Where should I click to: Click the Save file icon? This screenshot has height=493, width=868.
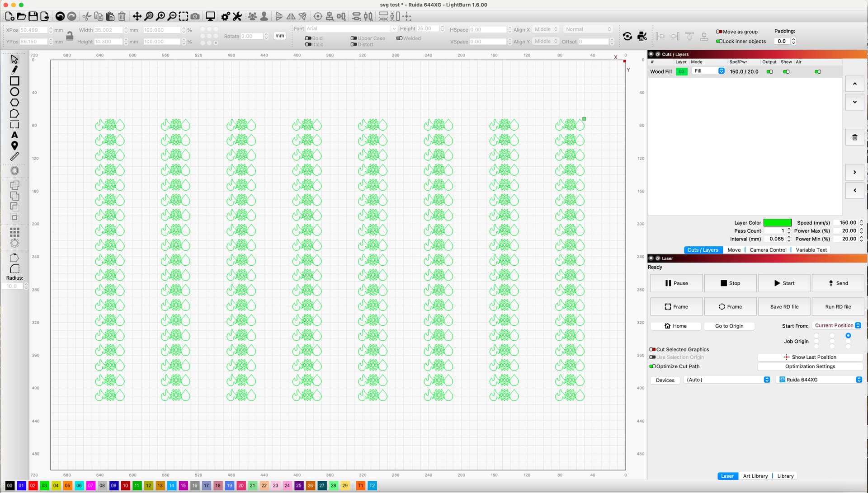(33, 16)
